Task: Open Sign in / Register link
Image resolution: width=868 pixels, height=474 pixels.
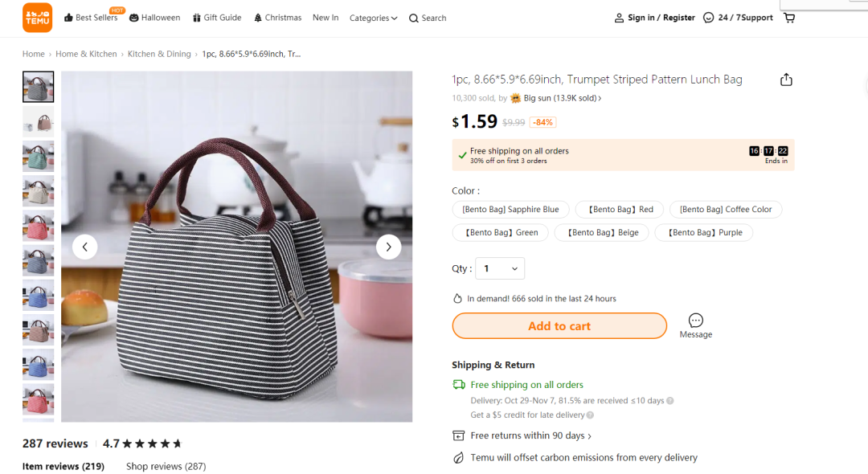Action: (655, 18)
